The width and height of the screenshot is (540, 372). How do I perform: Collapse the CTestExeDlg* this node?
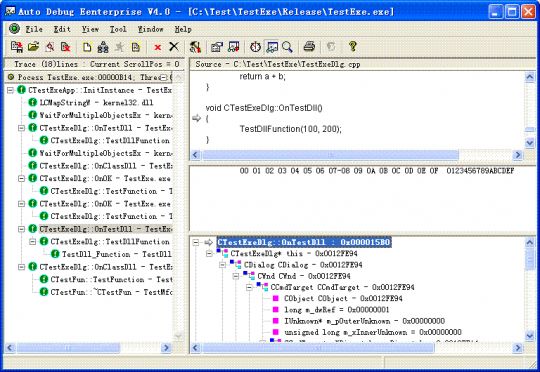209,254
